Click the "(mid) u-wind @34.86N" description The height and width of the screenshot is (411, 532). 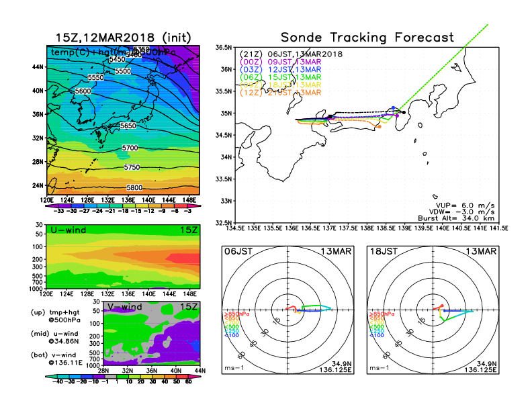[55, 337]
